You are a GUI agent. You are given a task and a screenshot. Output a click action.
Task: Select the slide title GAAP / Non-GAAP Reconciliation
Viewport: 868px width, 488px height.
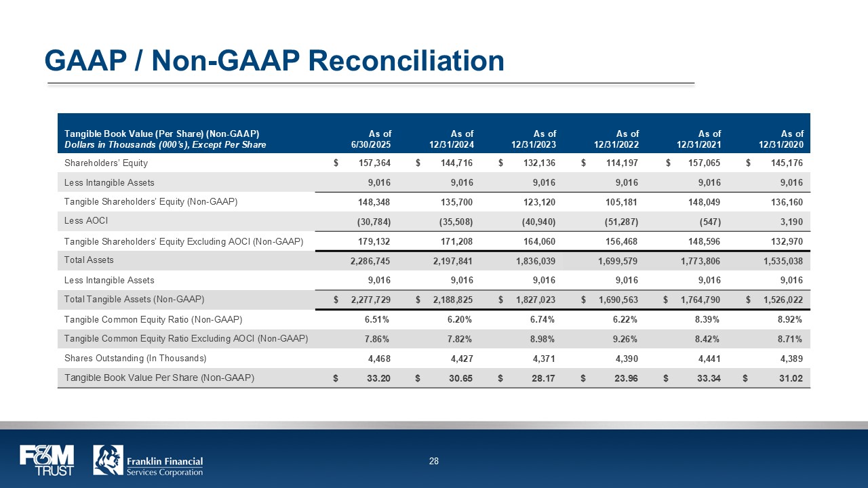274,60
